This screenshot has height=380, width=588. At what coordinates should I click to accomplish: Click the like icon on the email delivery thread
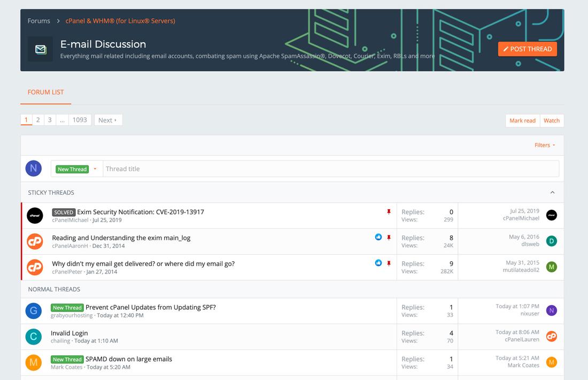[378, 262]
